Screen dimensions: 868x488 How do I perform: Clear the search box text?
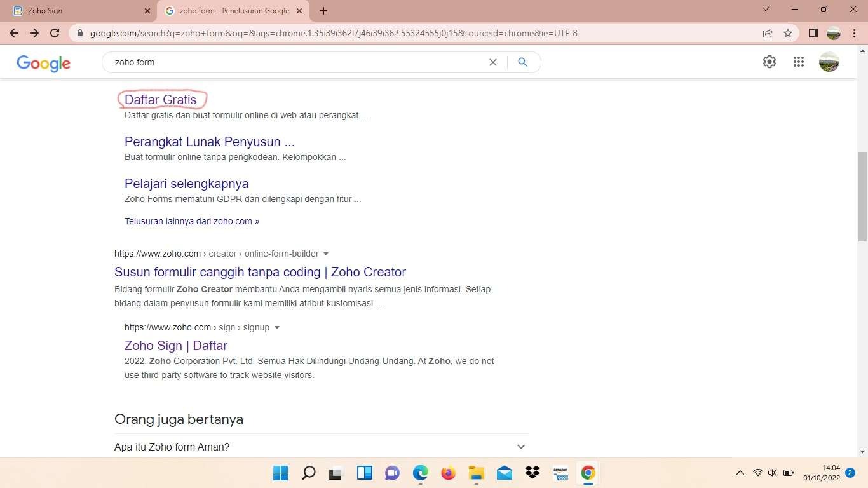(x=492, y=62)
